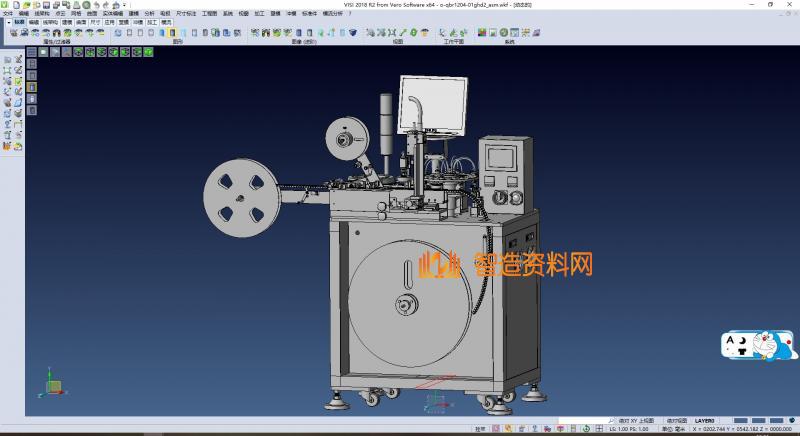Click the last blue swatch right of LAYER0
Screen dimensions: 800x436
click(777, 421)
